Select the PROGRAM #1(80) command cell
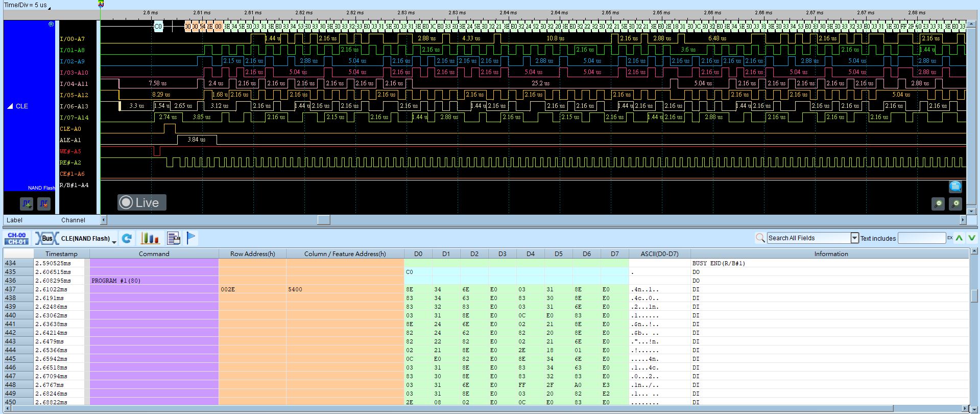The height and width of the screenshot is (414, 980). tap(154, 281)
